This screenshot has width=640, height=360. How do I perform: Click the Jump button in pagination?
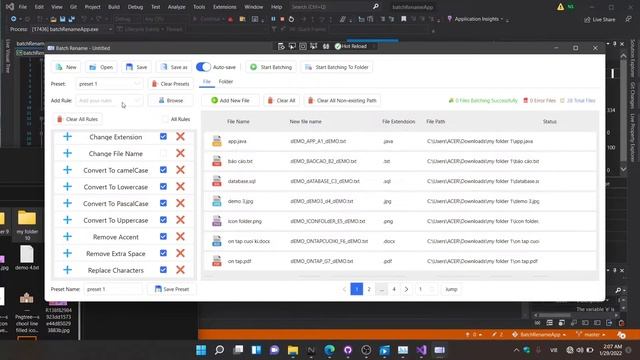pyautogui.click(x=451, y=289)
